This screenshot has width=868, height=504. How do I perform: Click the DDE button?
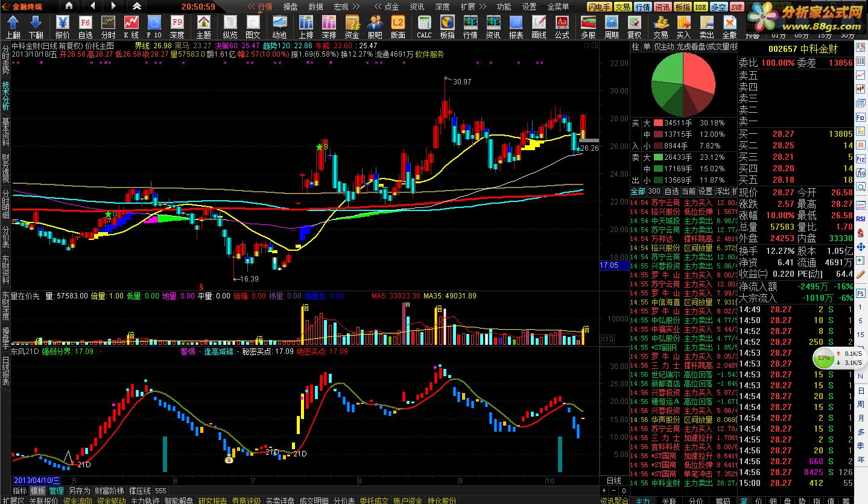(700, 7)
